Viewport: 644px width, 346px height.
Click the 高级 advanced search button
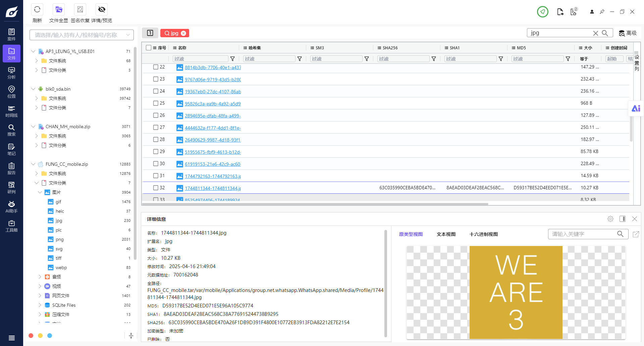[x=628, y=33]
